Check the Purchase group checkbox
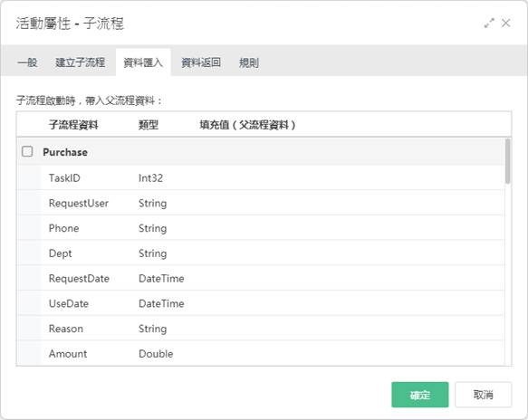The width and height of the screenshot is (528, 420). click(x=27, y=151)
